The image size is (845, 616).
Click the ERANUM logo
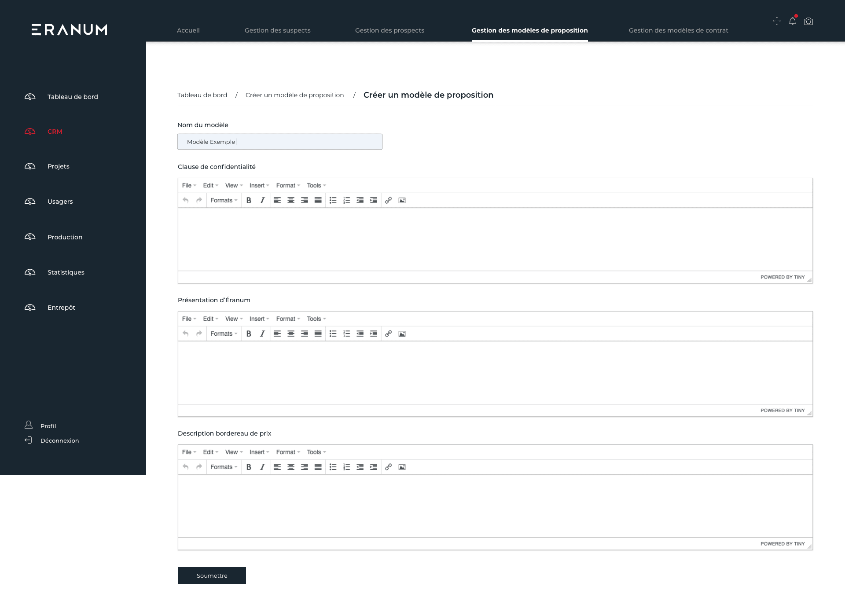[70, 29]
